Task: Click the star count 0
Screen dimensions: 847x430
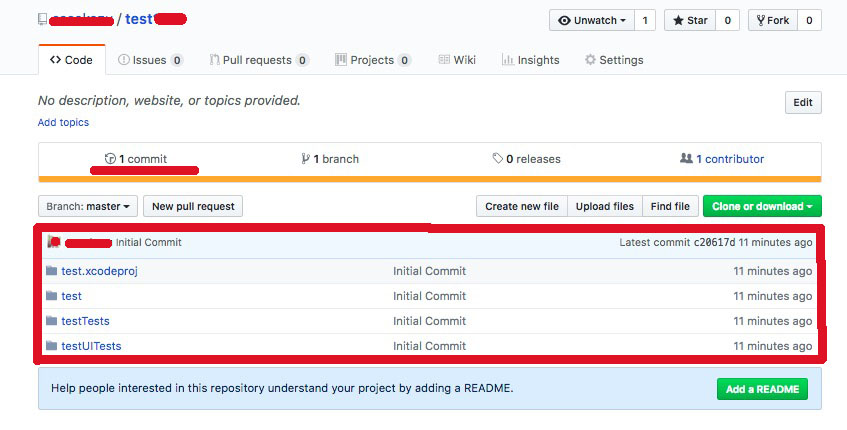Action: coord(728,21)
